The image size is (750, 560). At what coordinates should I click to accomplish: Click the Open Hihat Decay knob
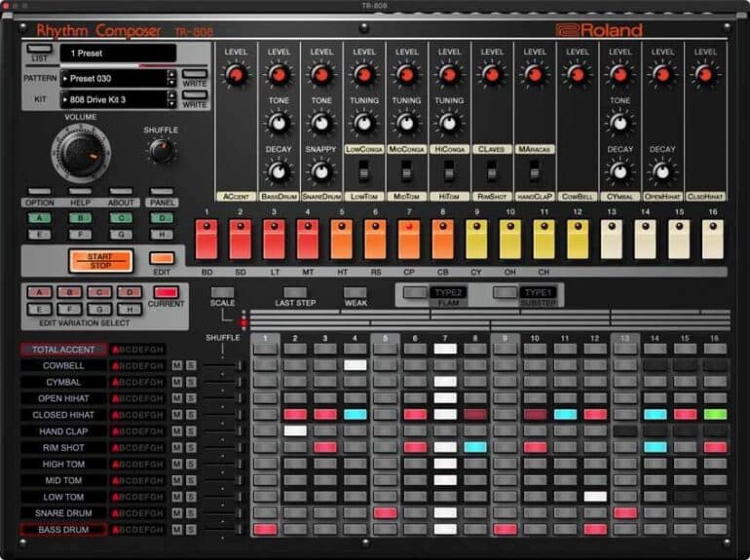[x=662, y=171]
